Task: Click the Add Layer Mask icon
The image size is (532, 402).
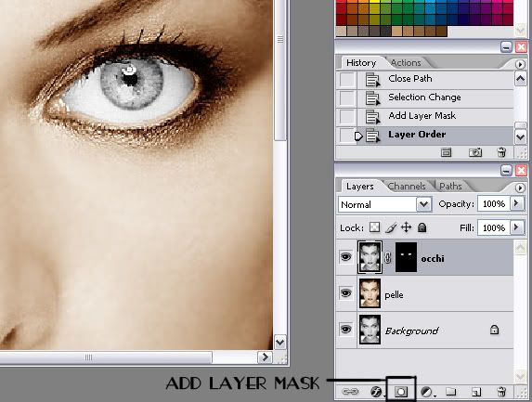Action: click(401, 392)
